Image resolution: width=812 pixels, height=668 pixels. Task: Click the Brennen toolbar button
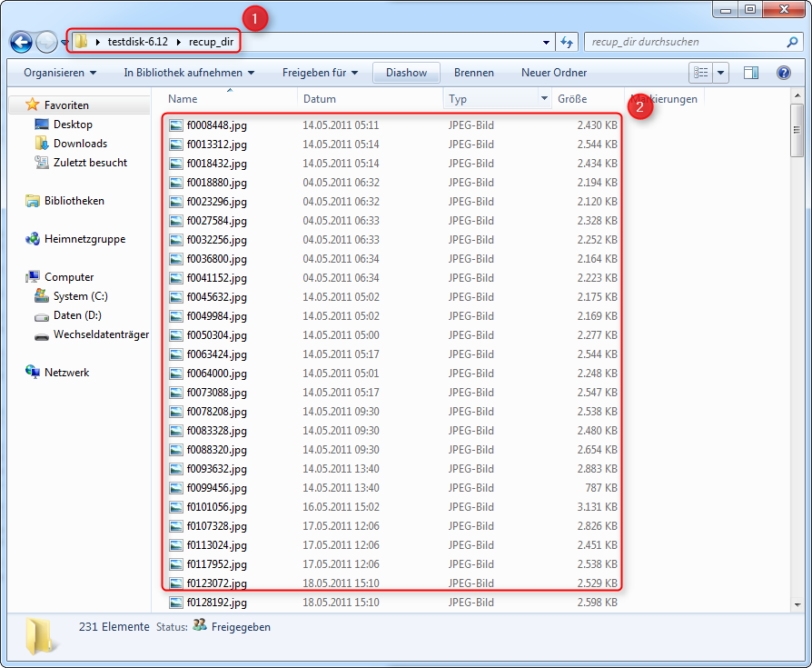474,73
